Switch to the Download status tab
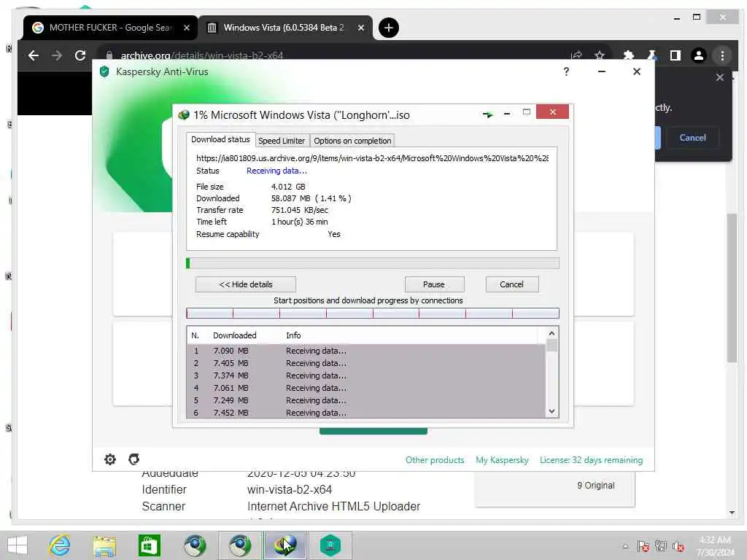 pos(220,139)
